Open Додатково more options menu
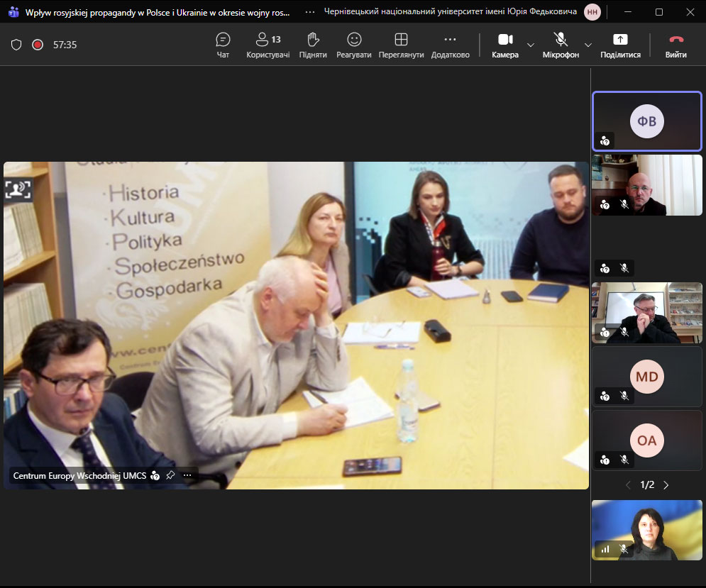 click(451, 45)
